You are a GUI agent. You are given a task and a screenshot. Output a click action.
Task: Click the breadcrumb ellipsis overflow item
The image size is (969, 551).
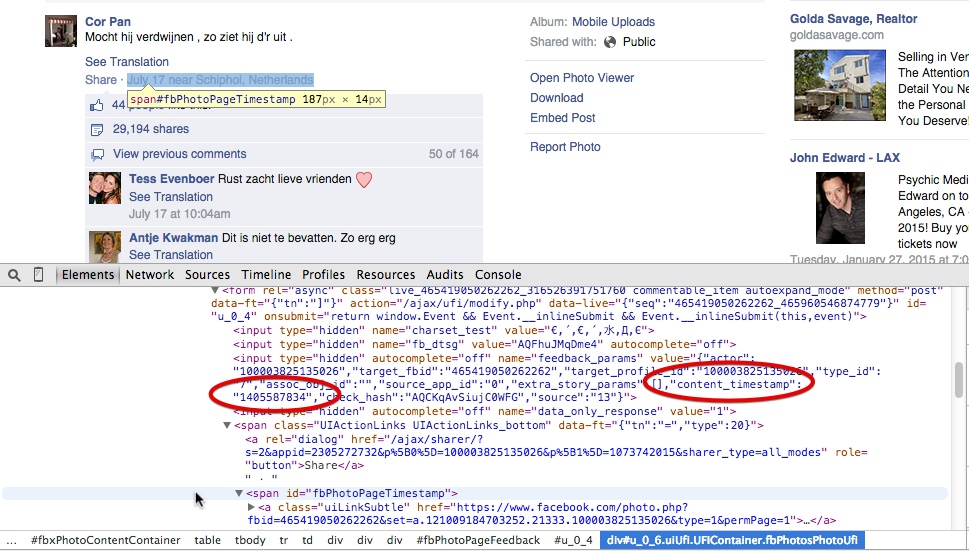pyautogui.click(x=12, y=540)
